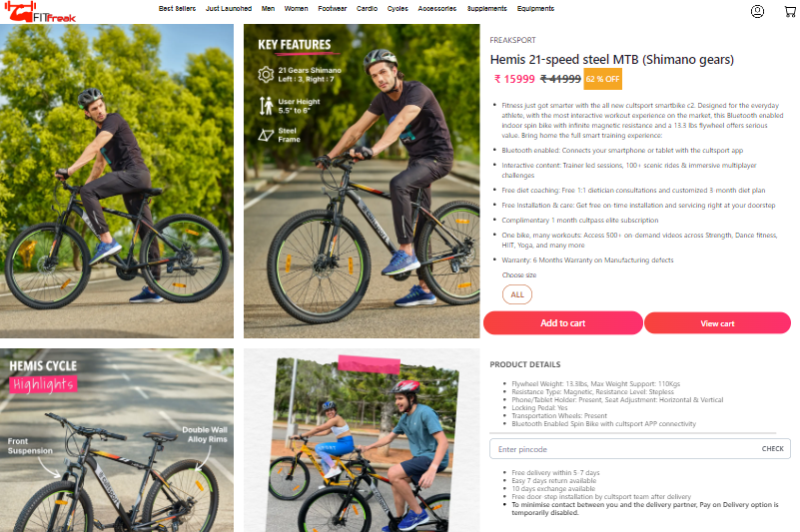800x532 pixels.
Task: Go to the Men category
Action: pos(268,9)
